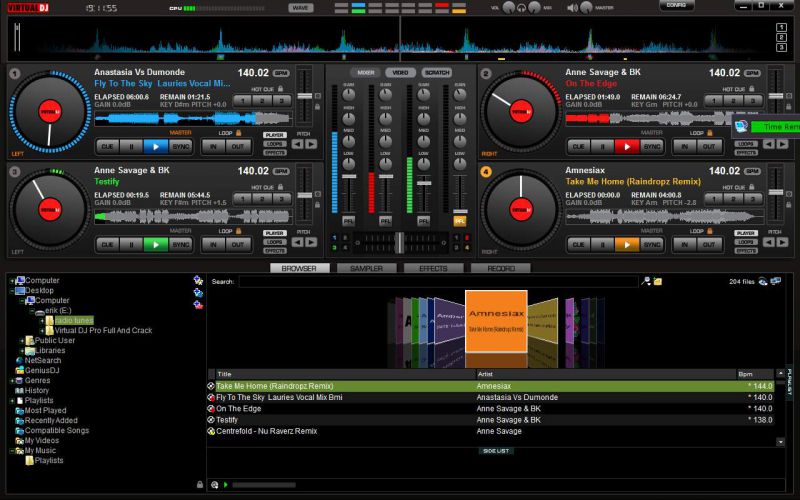800x500 pixels.
Task: Set loop IN point on deck 1
Action: pos(213,146)
